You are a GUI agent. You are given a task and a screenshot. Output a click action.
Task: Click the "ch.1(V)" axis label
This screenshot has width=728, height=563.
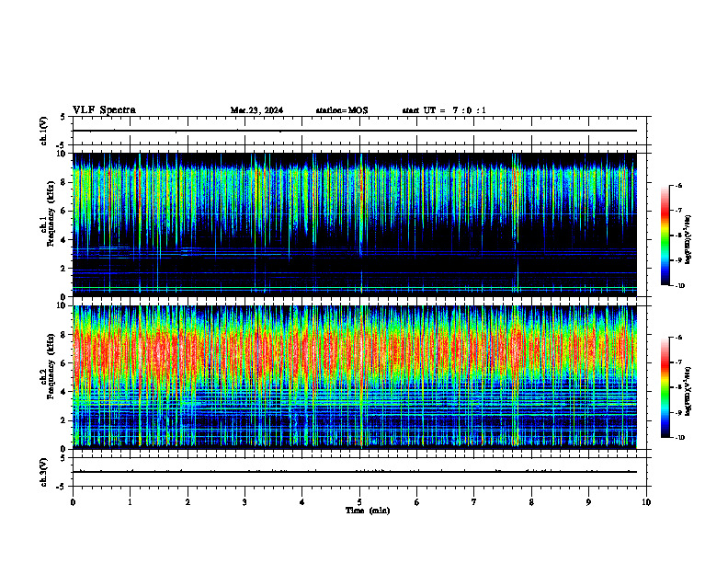pyautogui.click(x=44, y=131)
